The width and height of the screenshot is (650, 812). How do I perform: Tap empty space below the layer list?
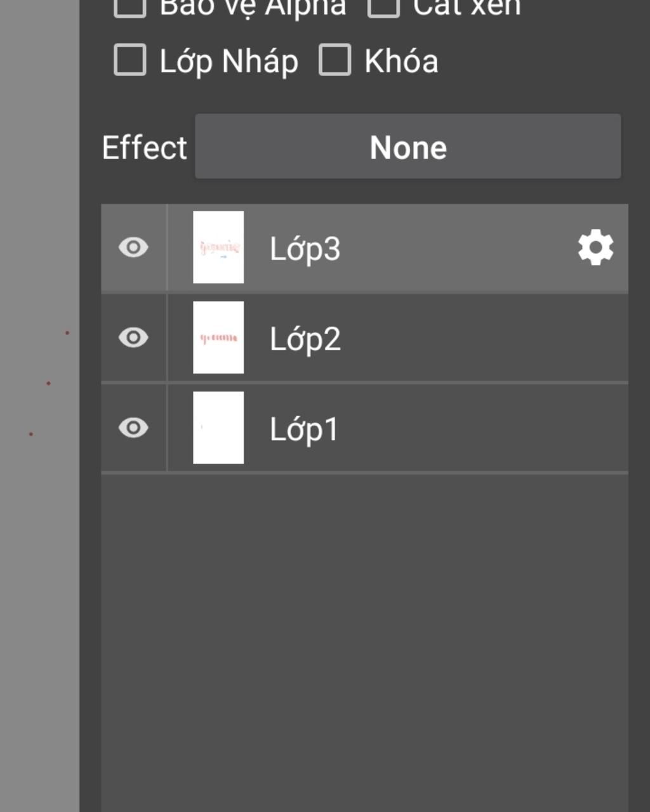pyautogui.click(x=364, y=641)
